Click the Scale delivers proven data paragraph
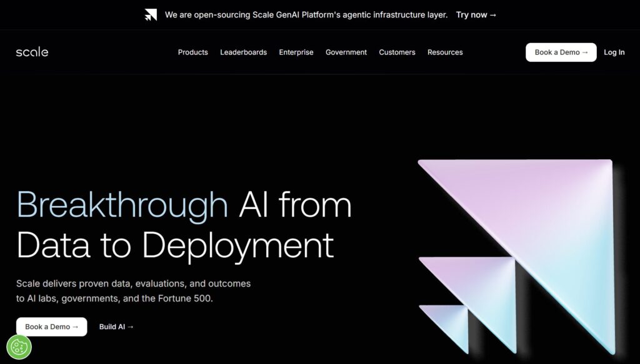Viewport: 640px width, 364px height. [x=133, y=291]
